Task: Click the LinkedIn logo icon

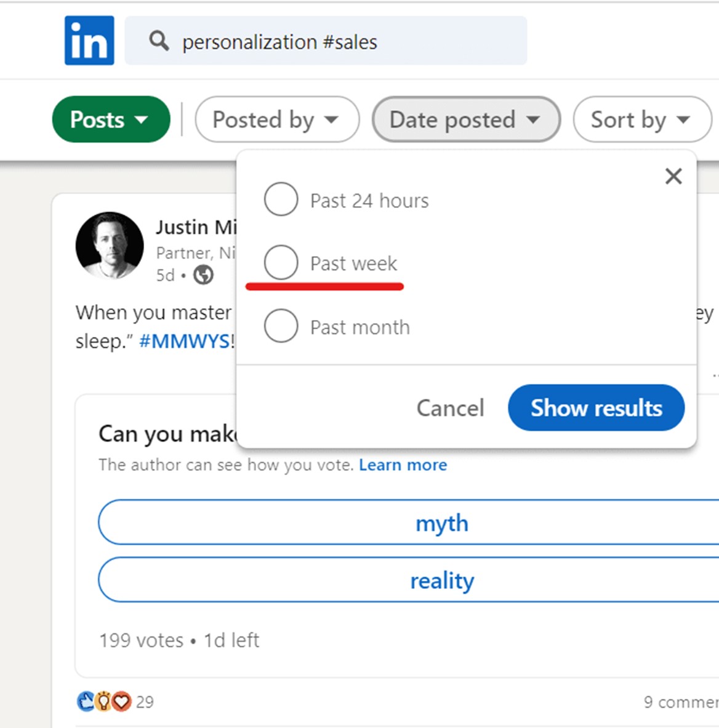Action: coord(89,41)
